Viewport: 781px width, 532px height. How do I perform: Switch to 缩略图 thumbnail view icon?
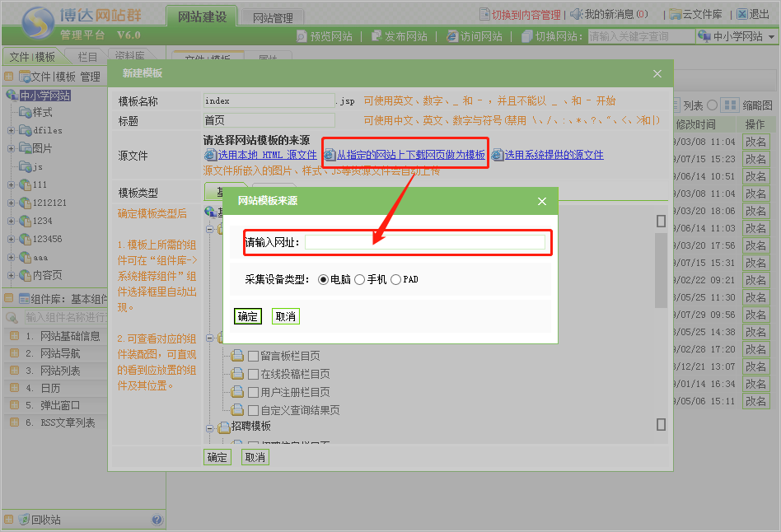(730, 105)
